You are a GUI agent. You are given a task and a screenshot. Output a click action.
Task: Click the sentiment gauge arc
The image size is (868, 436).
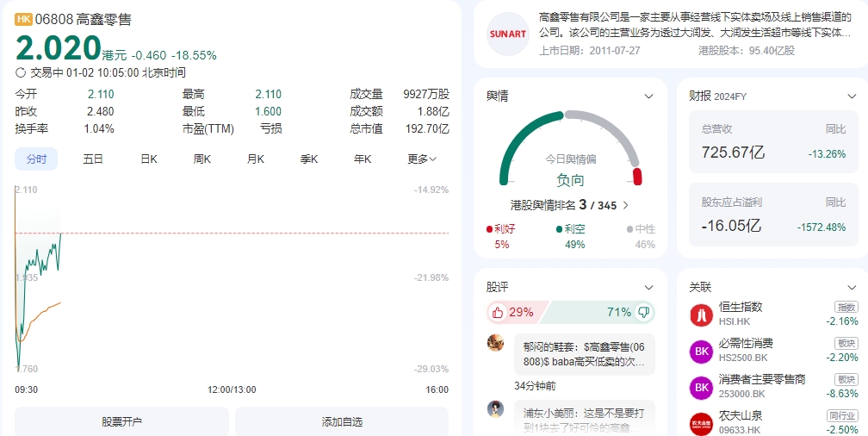(x=570, y=147)
